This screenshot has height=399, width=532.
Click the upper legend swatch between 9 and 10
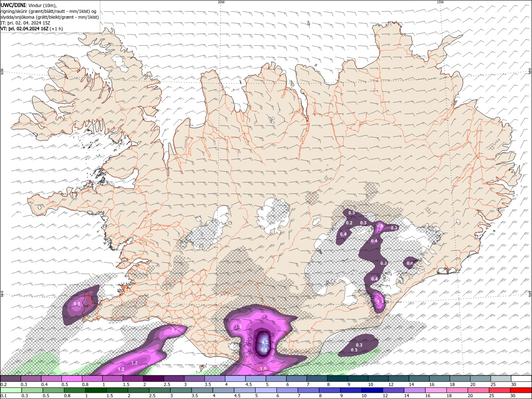(358, 379)
